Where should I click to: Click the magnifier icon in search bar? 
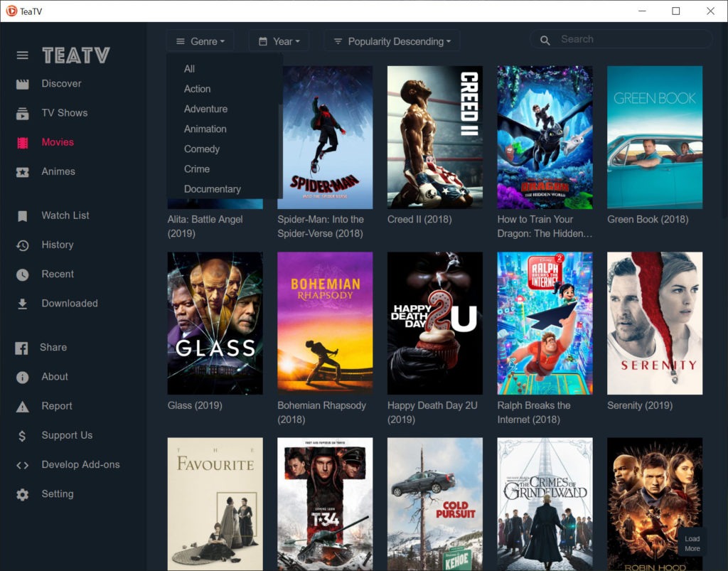[x=545, y=41]
